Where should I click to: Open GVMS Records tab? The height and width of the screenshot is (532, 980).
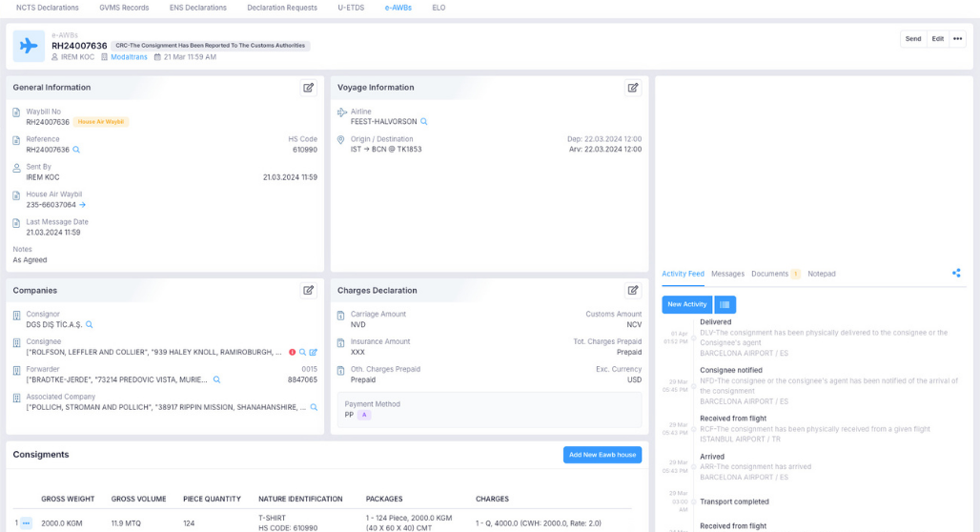pyautogui.click(x=124, y=9)
